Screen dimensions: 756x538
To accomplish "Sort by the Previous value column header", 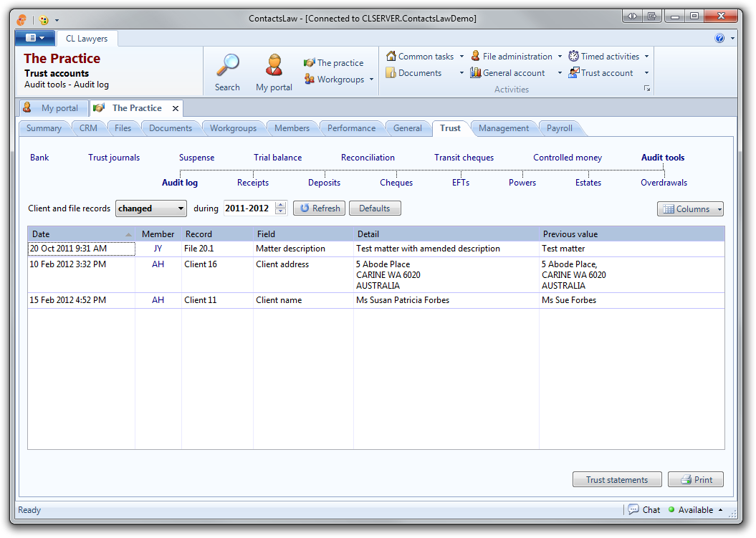I will point(631,234).
